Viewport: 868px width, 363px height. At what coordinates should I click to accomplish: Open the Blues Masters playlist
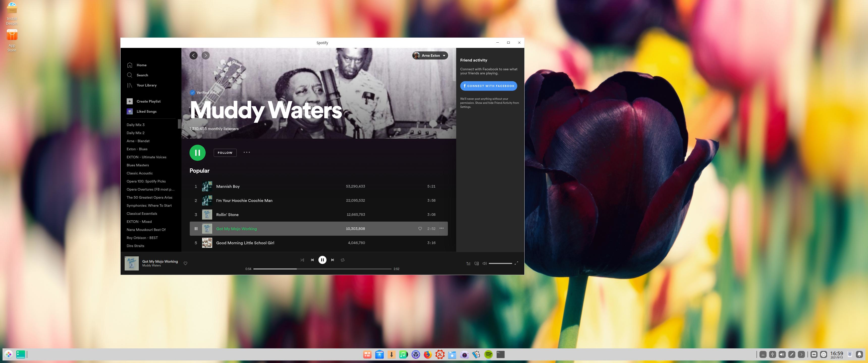[x=138, y=165]
